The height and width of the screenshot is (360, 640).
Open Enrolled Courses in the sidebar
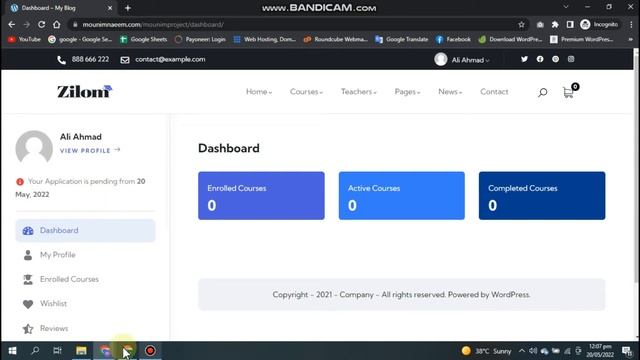tap(85, 280)
